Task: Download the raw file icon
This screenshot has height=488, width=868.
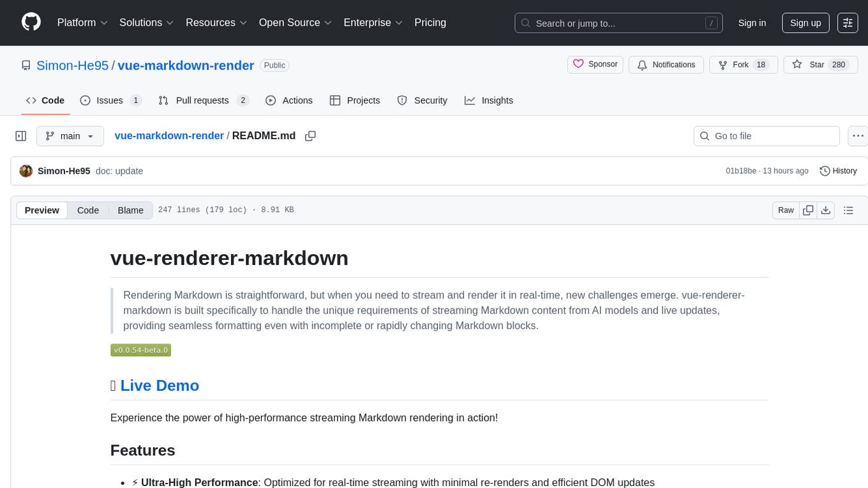Action: click(x=825, y=210)
